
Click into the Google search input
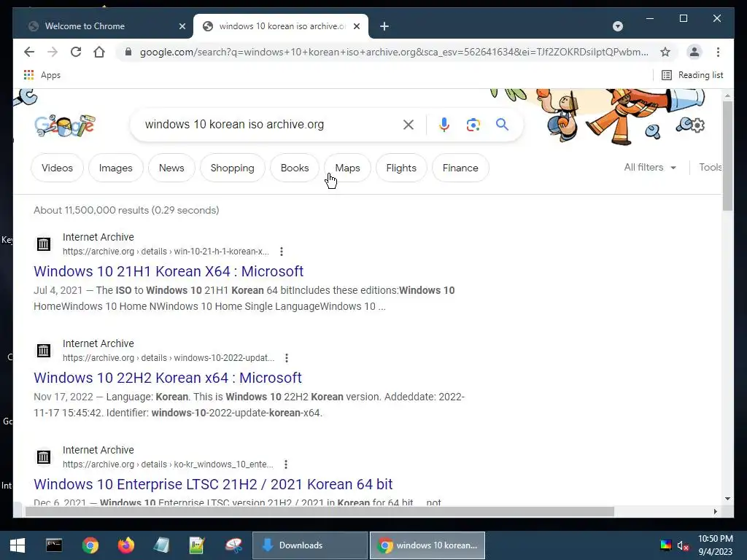(269, 125)
